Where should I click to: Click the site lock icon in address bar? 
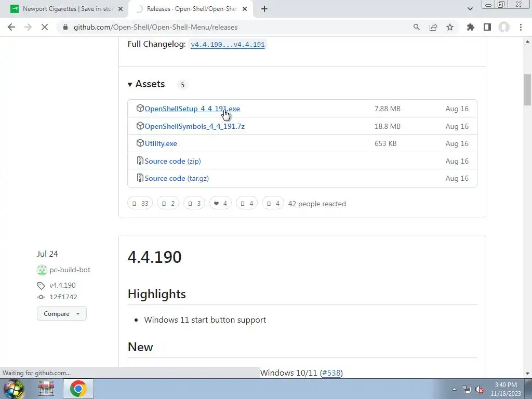65,27
